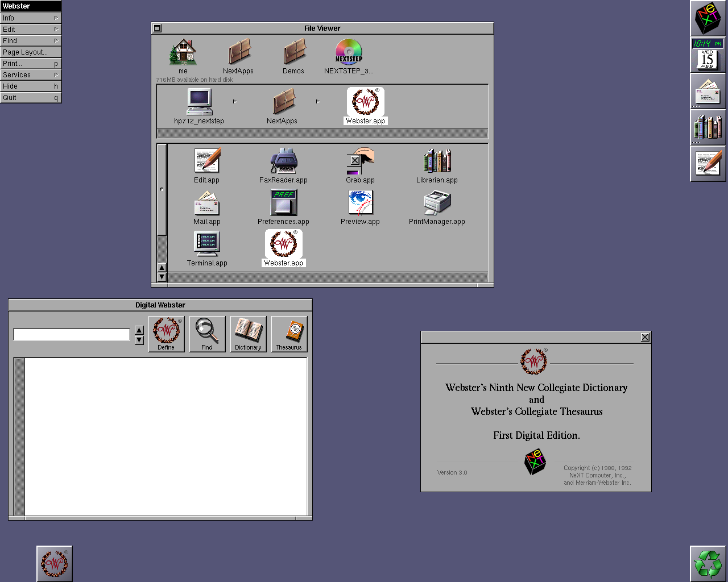Click the word entry text field
The height and width of the screenshot is (582, 728).
coord(72,335)
